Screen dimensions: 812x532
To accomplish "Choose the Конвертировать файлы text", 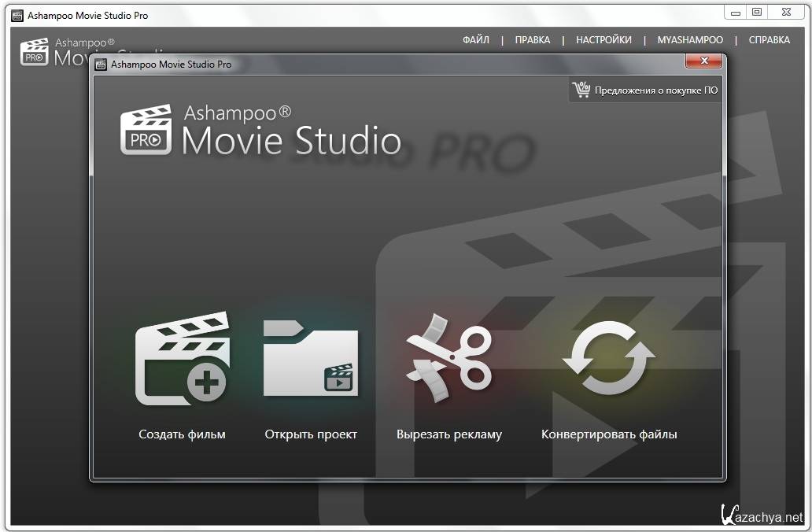I will coord(609,434).
